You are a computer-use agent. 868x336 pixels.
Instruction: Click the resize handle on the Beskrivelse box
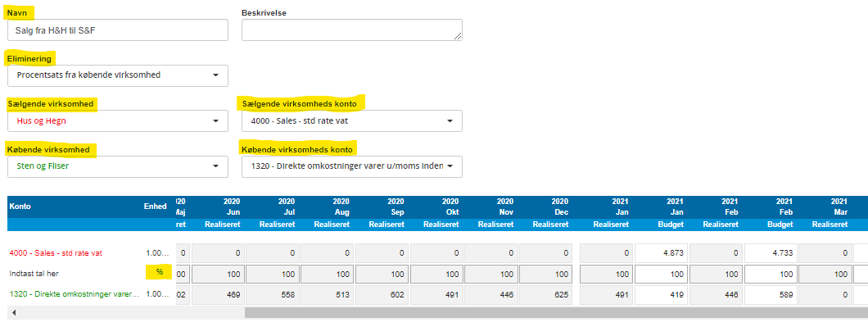click(x=458, y=36)
